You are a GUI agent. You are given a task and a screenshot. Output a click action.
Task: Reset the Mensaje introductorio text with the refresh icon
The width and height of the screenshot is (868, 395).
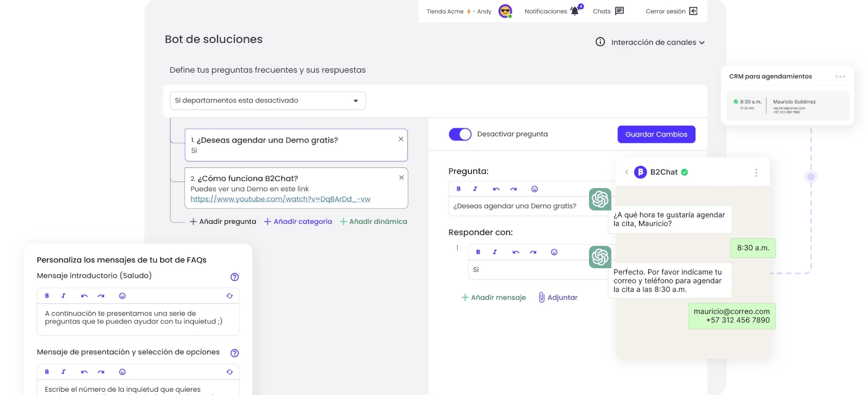pyautogui.click(x=229, y=296)
